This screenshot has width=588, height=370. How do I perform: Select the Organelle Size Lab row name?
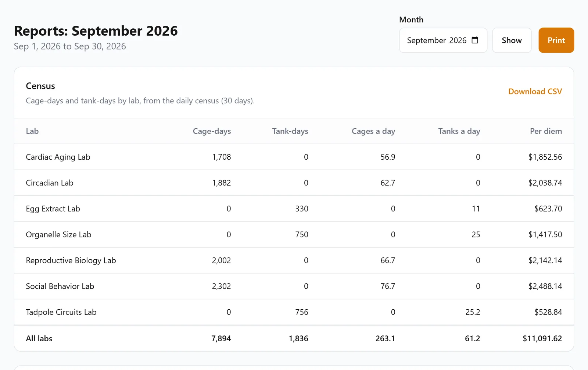point(58,235)
